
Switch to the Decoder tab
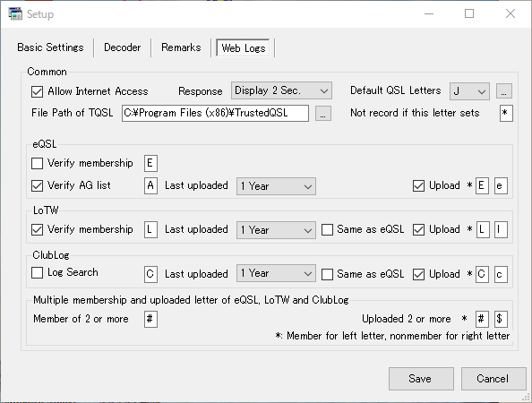coord(122,47)
